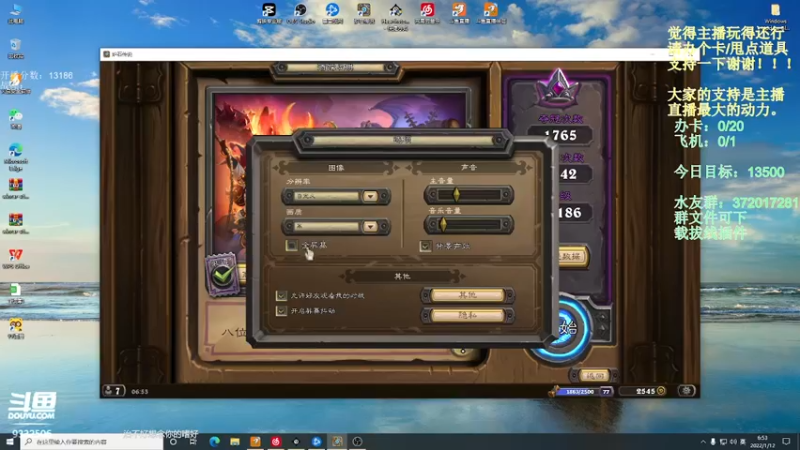Image resolution: width=800 pixels, height=450 pixels.
Task: Open the friends list icon showing 7
Action: point(113,391)
